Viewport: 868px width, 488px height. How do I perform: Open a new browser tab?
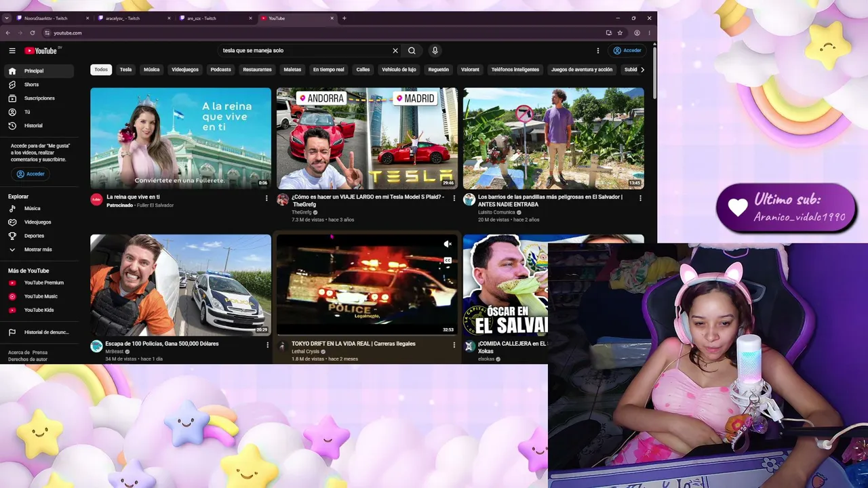pyautogui.click(x=344, y=18)
